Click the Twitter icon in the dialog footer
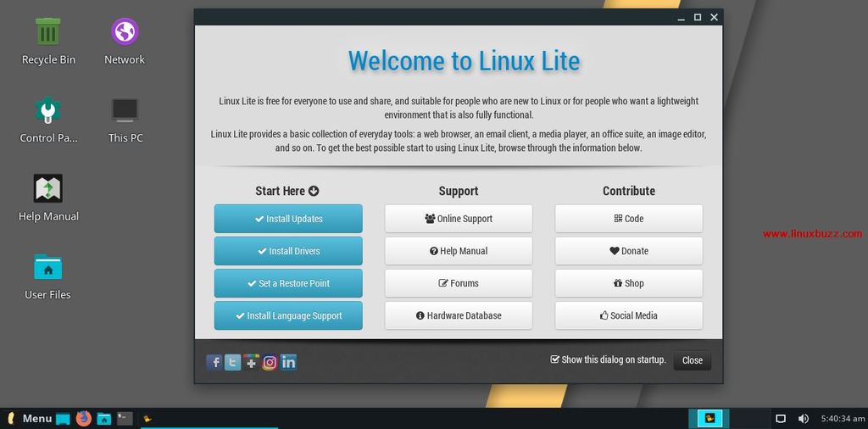Viewport: 868px width, 429px height. [x=232, y=362]
